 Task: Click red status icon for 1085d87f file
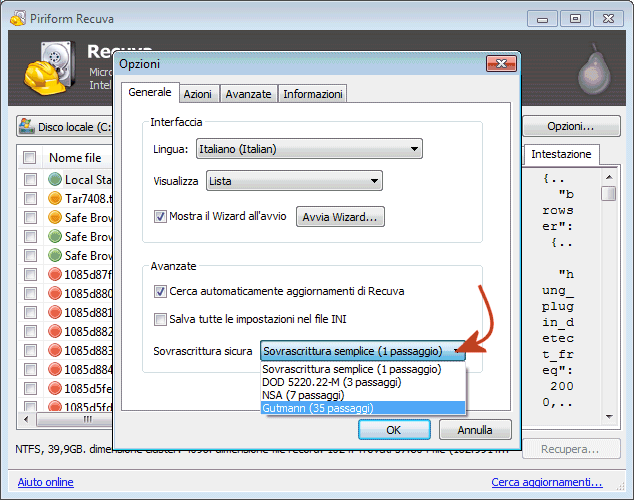click(x=55, y=274)
